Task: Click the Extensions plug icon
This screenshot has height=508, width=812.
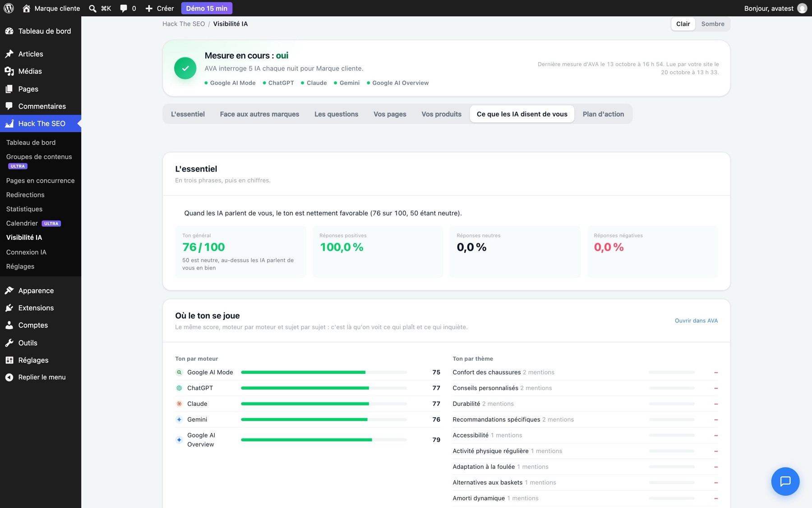Action: 9,308
